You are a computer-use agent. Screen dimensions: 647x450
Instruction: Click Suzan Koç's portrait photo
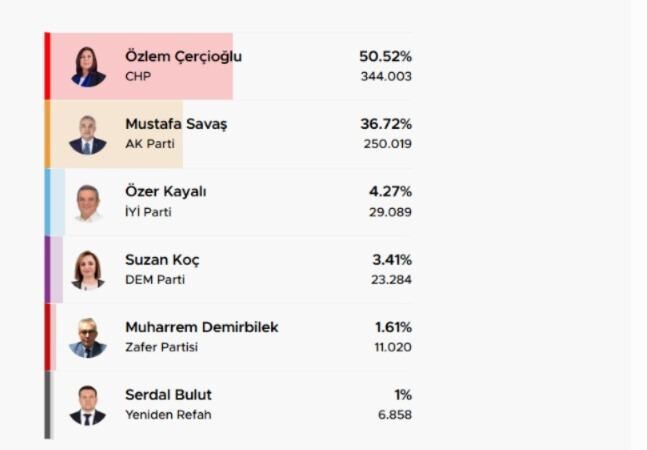88,270
